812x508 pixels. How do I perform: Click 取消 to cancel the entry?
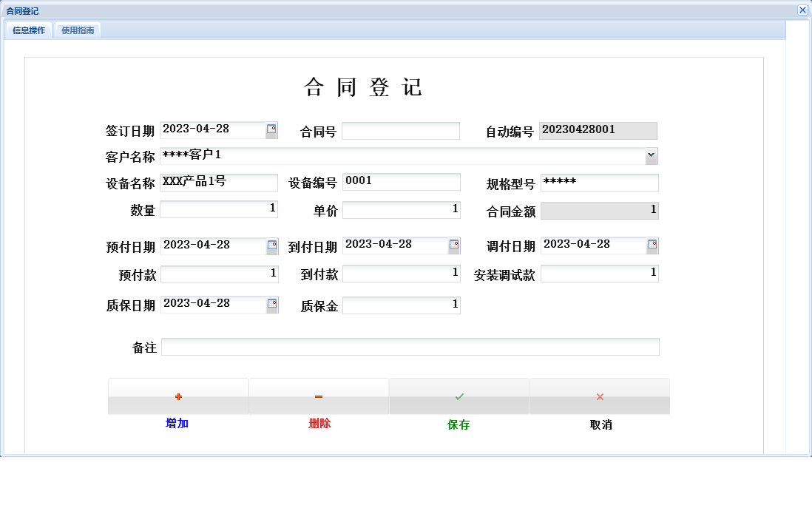(599, 424)
